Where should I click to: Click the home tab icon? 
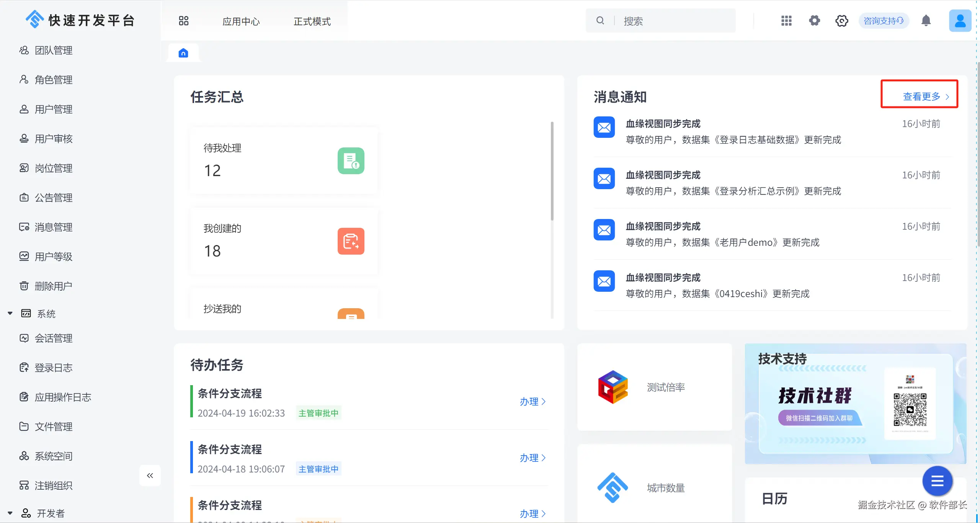click(x=183, y=53)
